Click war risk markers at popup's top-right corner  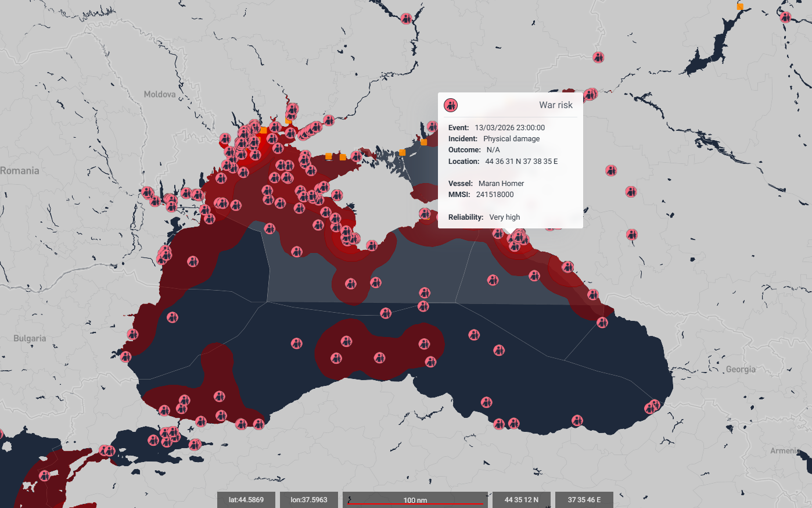click(590, 94)
